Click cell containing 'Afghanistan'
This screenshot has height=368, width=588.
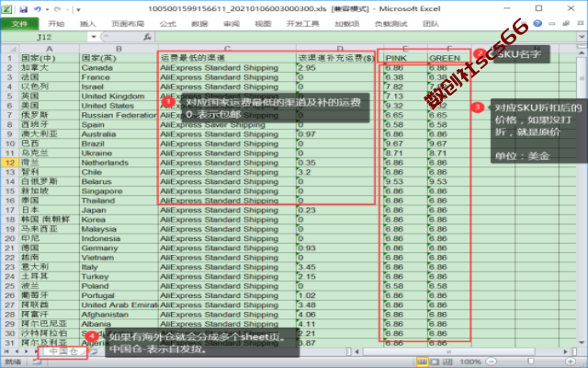coord(119,315)
